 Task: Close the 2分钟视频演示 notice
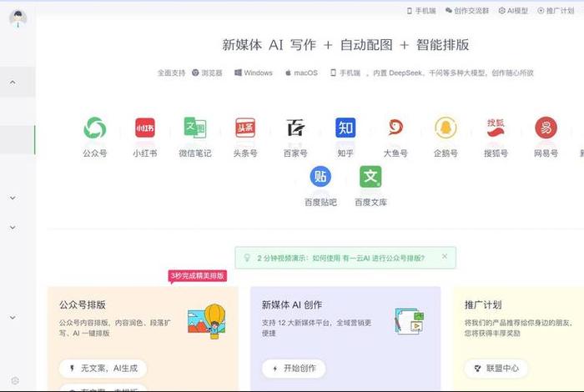(x=445, y=256)
